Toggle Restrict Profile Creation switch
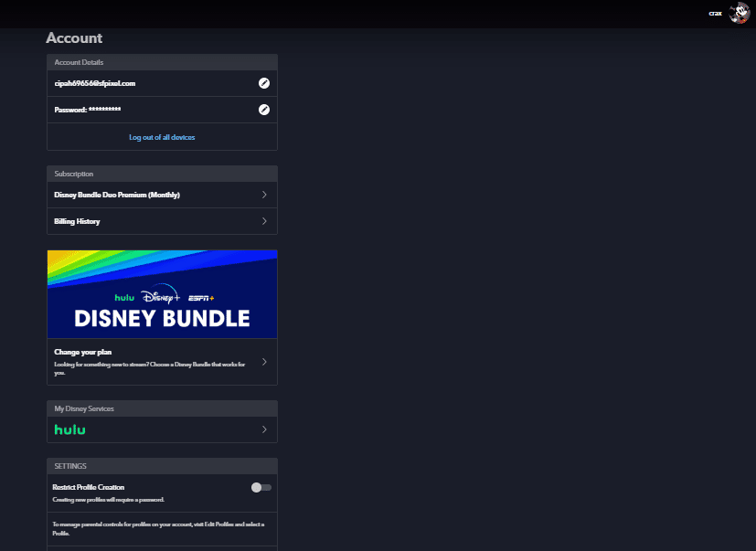756x551 pixels. tap(261, 487)
